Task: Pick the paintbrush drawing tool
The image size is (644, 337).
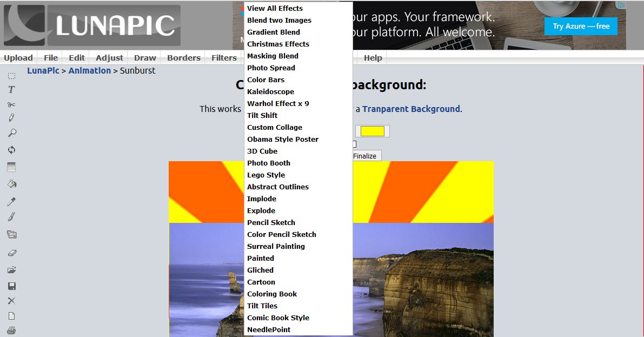Action: (11, 216)
